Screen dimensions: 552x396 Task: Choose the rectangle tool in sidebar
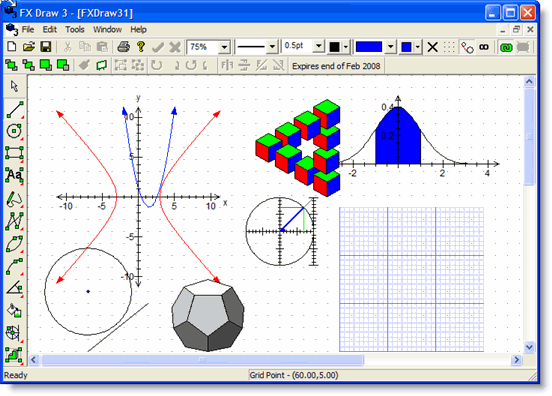(14, 153)
